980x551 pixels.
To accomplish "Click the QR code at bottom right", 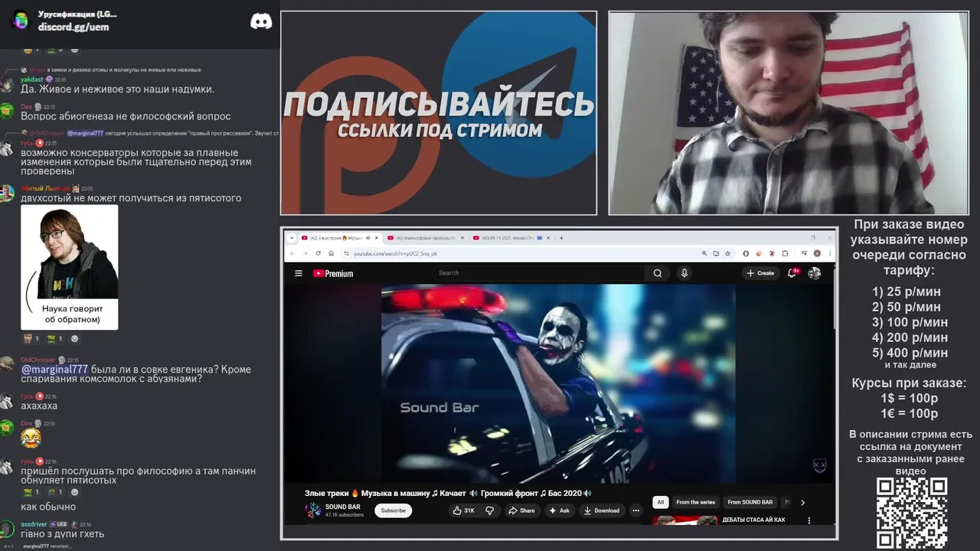I will coord(912,513).
